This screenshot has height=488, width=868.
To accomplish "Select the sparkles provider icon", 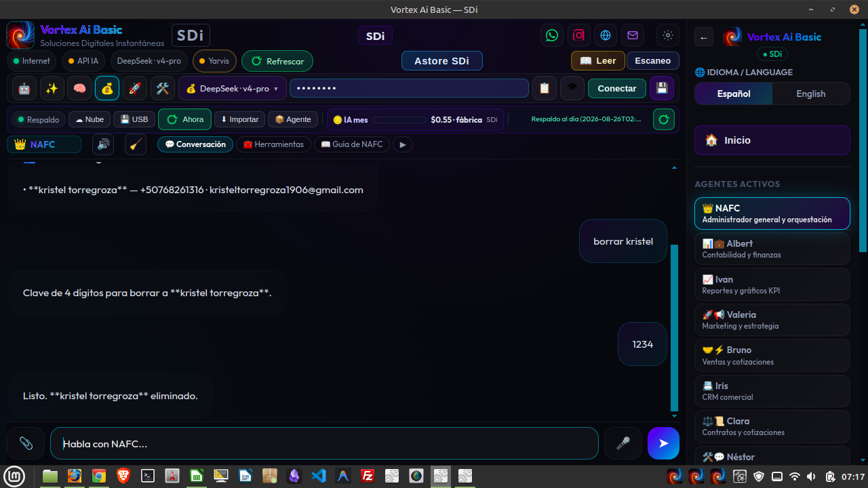I will (52, 88).
